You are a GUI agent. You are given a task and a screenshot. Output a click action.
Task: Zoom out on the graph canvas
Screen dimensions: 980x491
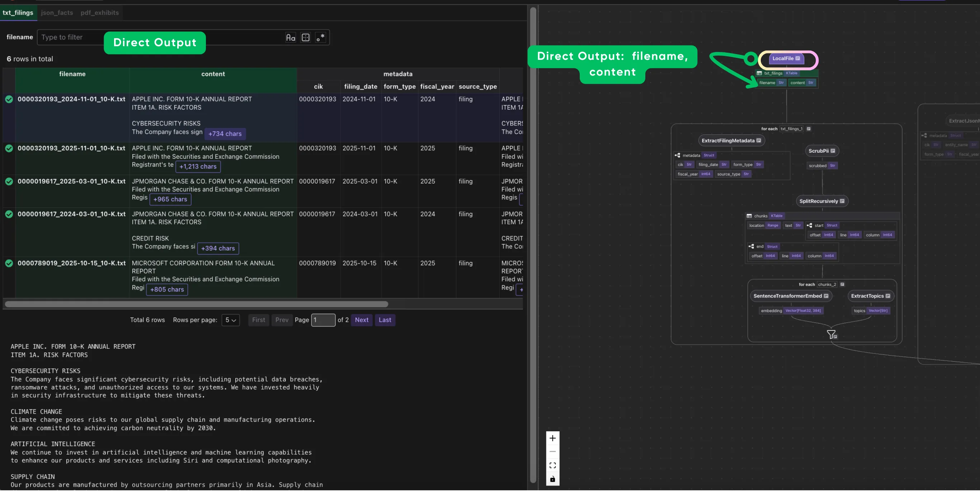tap(552, 452)
